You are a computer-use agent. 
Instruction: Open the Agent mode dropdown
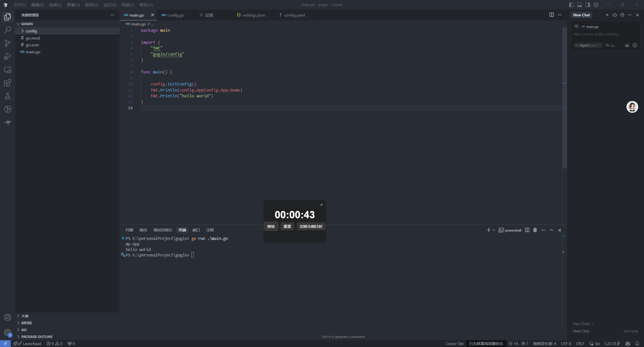point(588,45)
